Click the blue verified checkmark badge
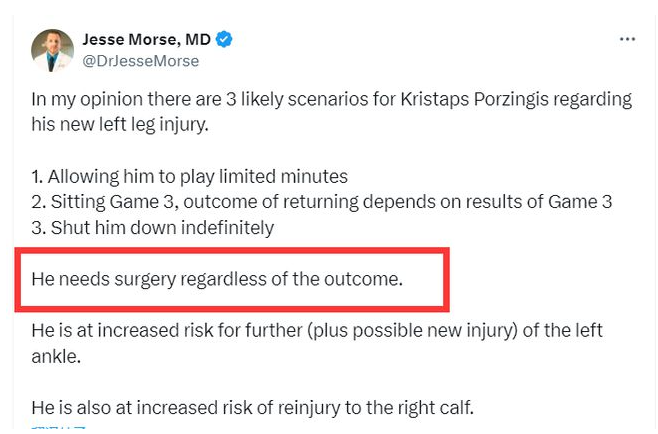658x434 pixels. point(224,39)
